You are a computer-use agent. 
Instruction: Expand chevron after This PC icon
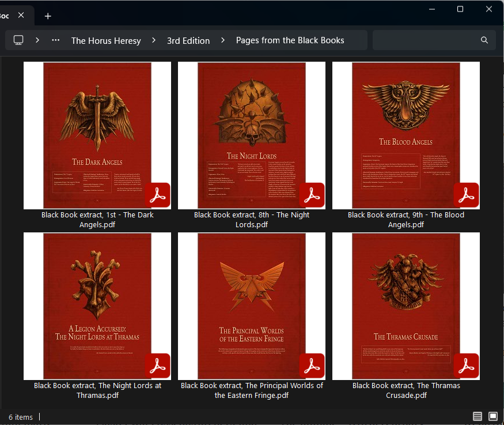pos(37,40)
